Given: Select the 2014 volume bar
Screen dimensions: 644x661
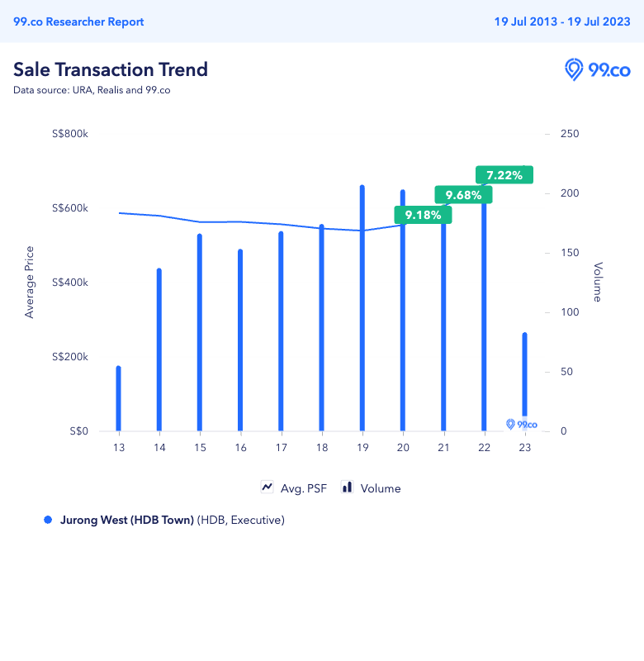Looking at the screenshot, I should click(x=159, y=350).
